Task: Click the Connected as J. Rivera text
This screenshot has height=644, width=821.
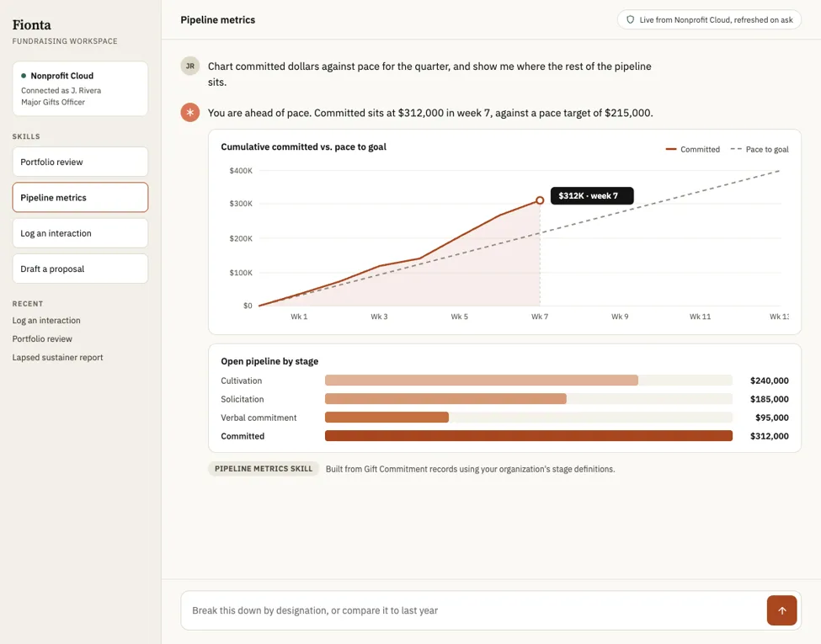Action: click(61, 90)
